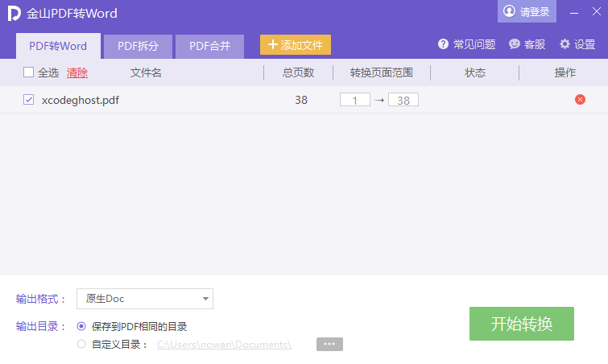The width and height of the screenshot is (608, 364).
Task: Click the question mark icon for 常见问题
Action: coord(443,44)
